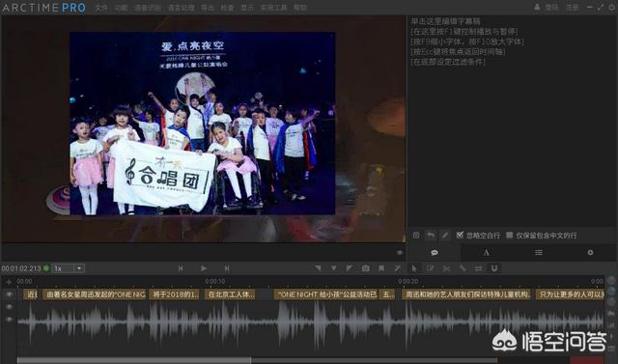
Task: Click the downward triangle marker tool
Action: 334,268
